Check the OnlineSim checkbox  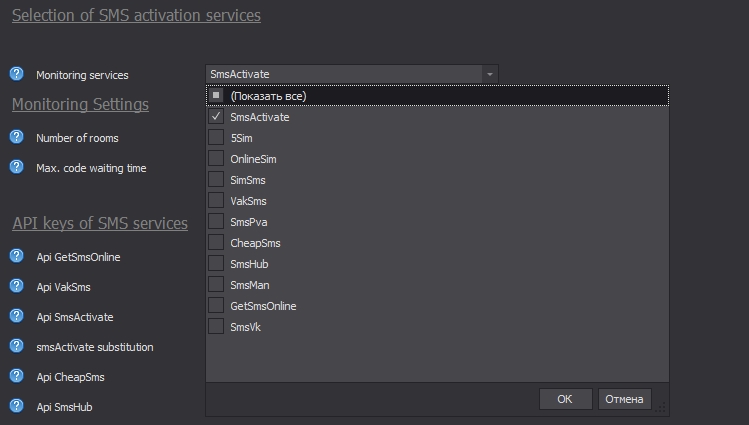(x=216, y=159)
